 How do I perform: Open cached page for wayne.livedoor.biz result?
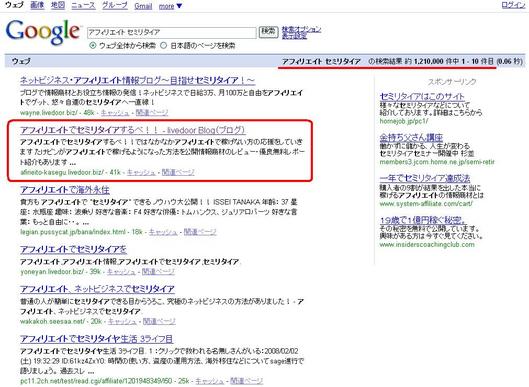115,113
